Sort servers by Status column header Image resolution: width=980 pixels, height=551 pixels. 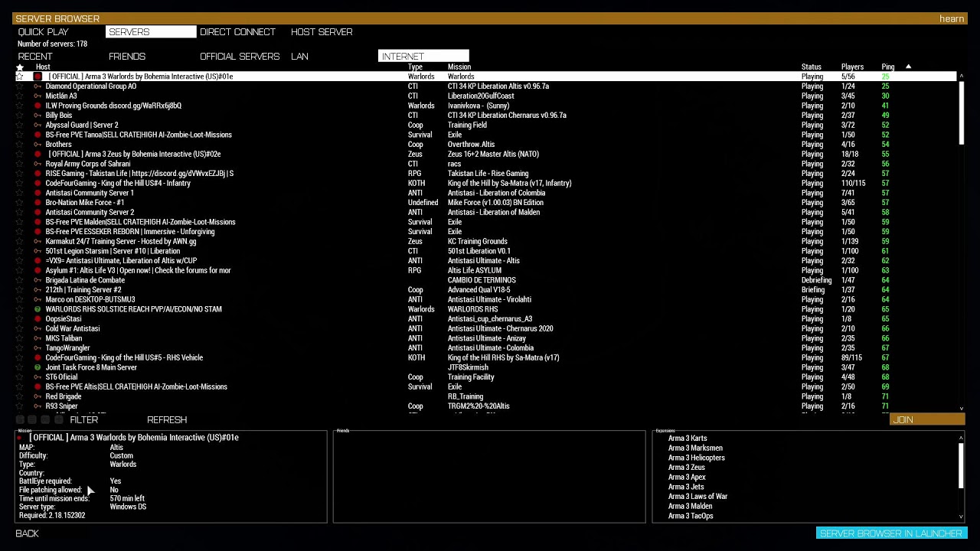pyautogui.click(x=811, y=67)
